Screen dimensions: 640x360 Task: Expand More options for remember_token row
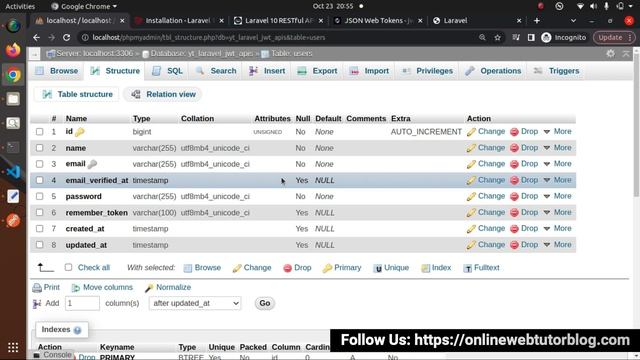[558, 212]
